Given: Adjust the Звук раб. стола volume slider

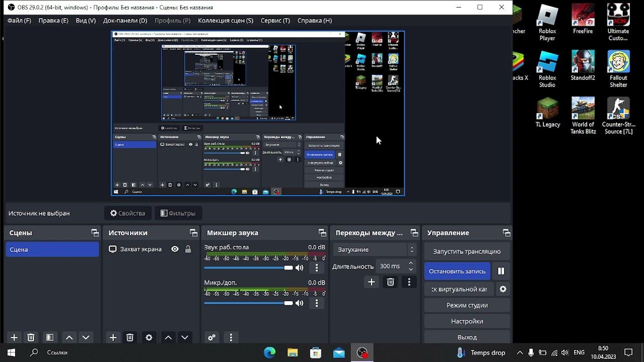Looking at the screenshot, I should pos(249,268).
